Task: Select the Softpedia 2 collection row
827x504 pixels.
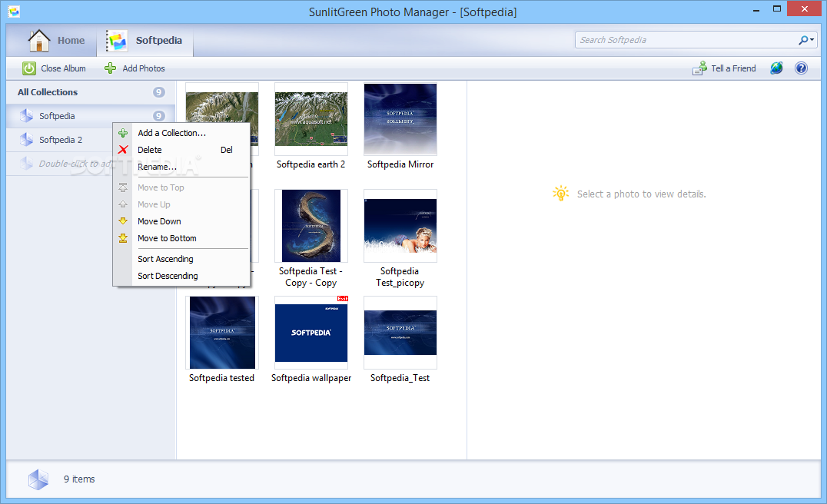Action: pyautogui.click(x=91, y=140)
